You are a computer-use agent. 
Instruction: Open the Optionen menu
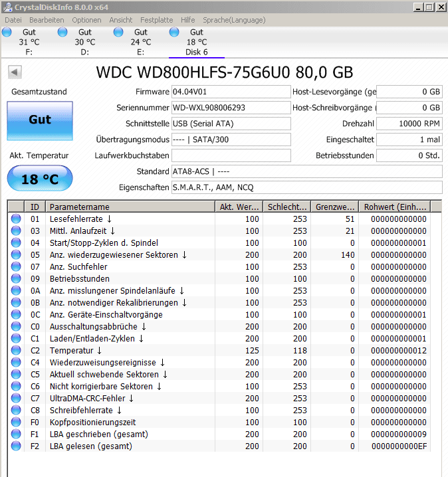pos(86,20)
